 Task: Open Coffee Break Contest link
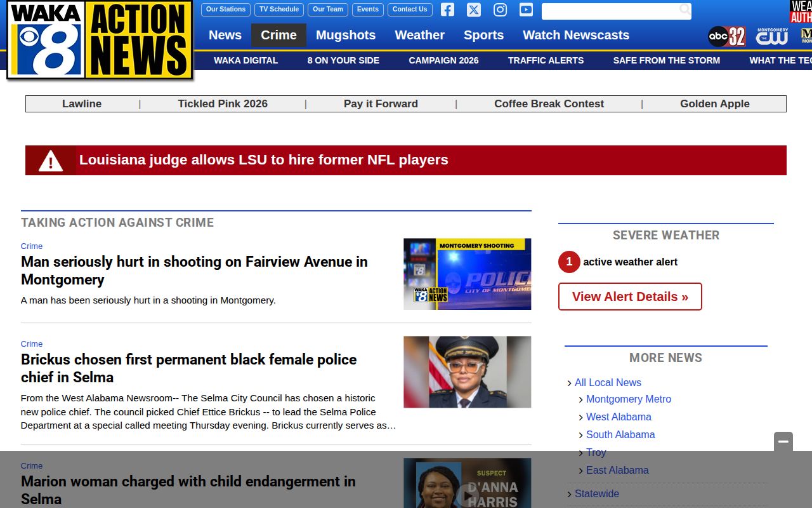[x=549, y=104]
